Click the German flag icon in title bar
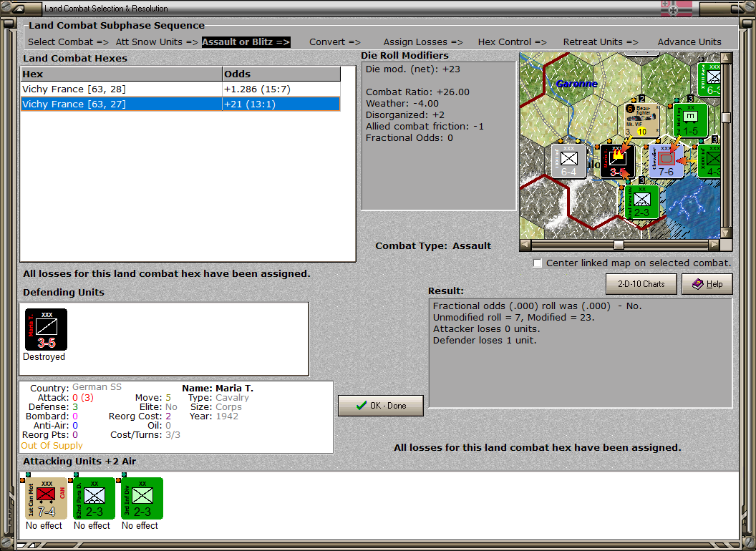Viewport: 756px width, 551px height. pos(676,9)
